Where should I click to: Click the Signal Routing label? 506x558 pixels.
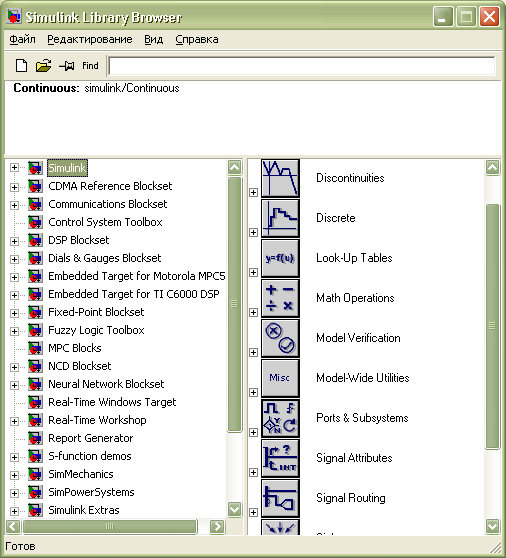coord(350,498)
